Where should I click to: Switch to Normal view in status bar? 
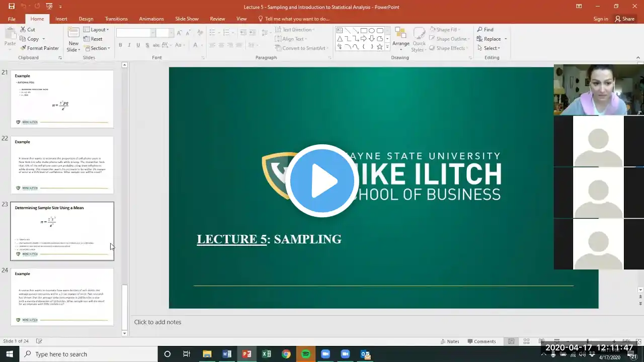[x=511, y=341]
